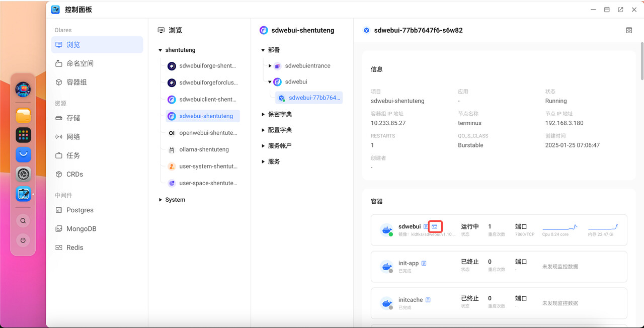Click the sdwebui container Docker icon
This screenshot has height=328, width=644.
click(387, 230)
